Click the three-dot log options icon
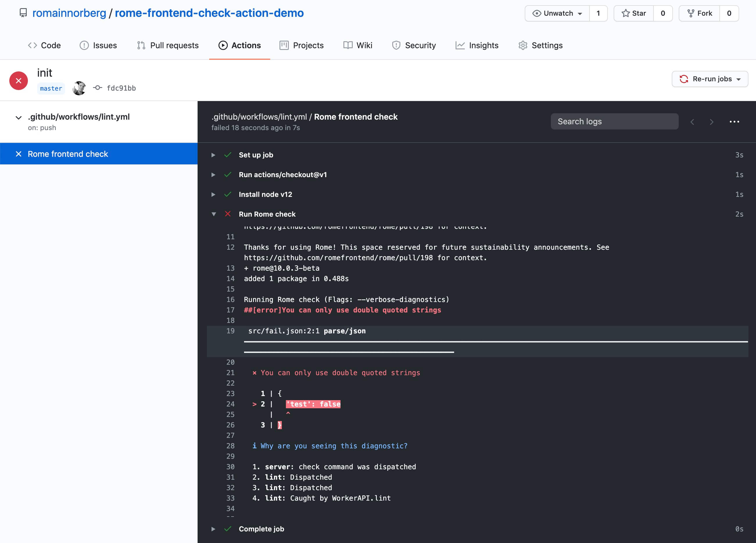Image resolution: width=756 pixels, height=543 pixels. [x=734, y=122]
